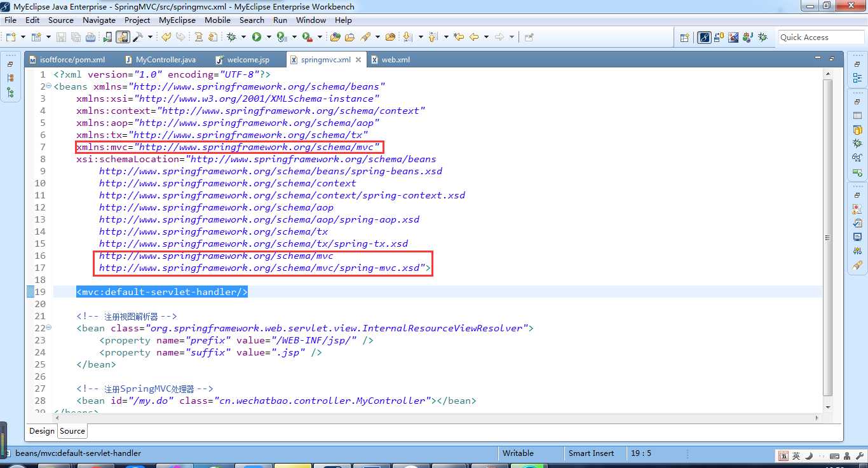Open the Debug configurations dropdown arrow
The width and height of the screenshot is (868, 468).
point(243,37)
